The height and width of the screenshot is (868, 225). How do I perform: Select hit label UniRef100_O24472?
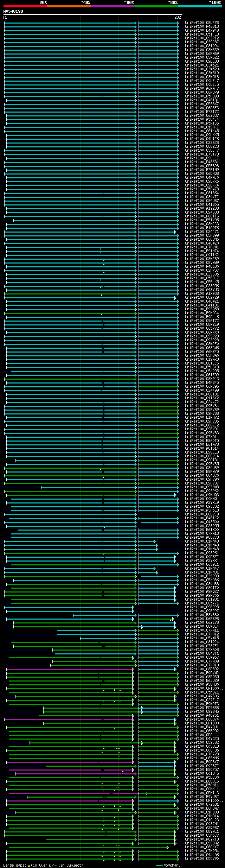point(202,402)
